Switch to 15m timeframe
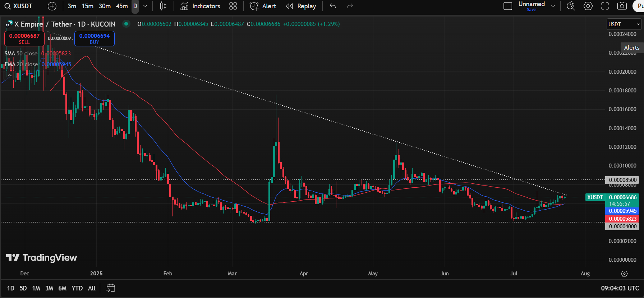Screen dimensions: 644x298 coord(87,6)
